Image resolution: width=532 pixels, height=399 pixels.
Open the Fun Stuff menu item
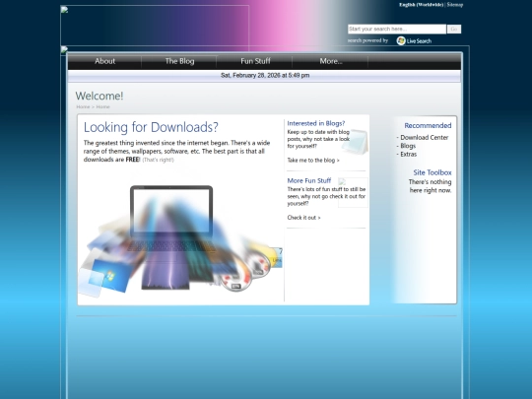coord(255,61)
